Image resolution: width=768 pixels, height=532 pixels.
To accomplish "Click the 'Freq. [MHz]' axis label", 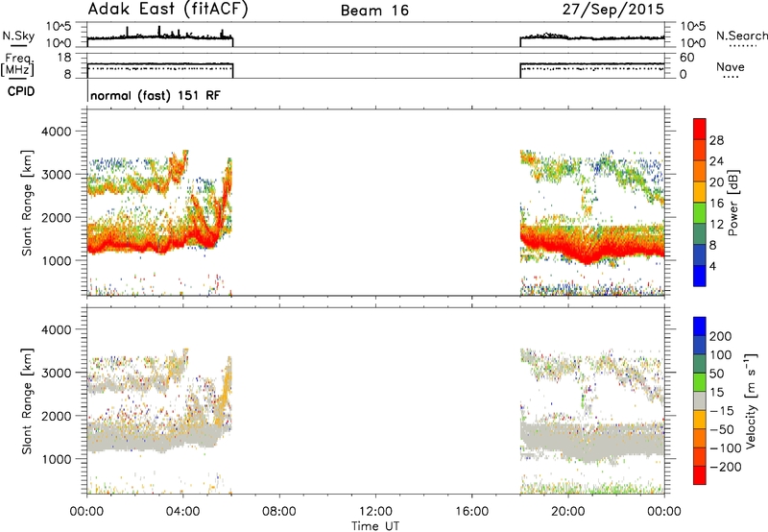I will pyautogui.click(x=19, y=64).
